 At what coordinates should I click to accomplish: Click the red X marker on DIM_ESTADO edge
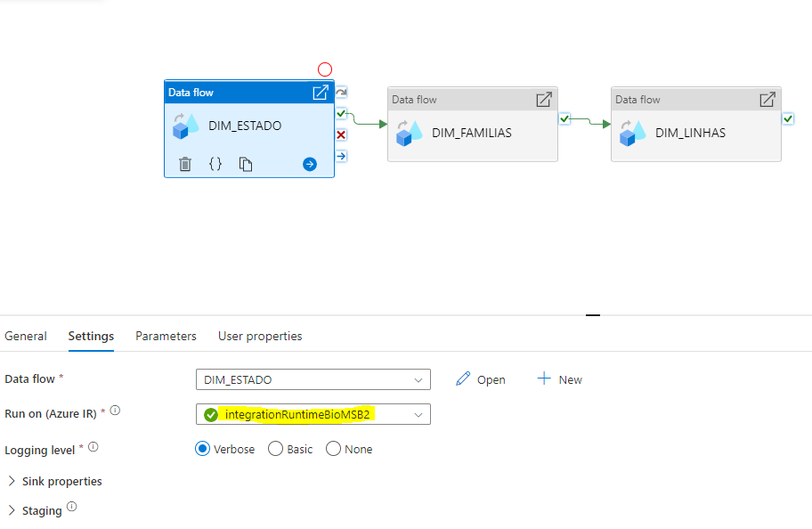coord(341,134)
